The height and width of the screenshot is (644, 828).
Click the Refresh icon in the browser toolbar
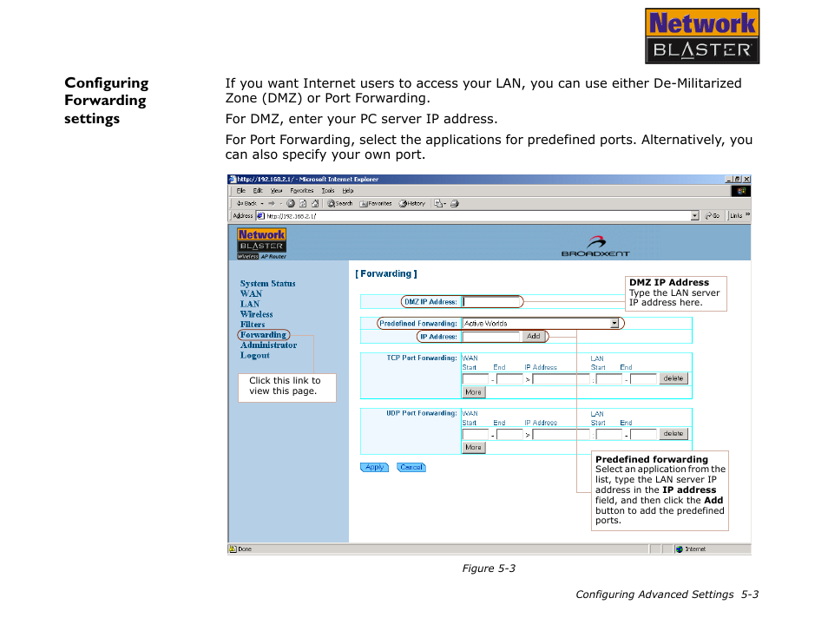pyautogui.click(x=303, y=203)
